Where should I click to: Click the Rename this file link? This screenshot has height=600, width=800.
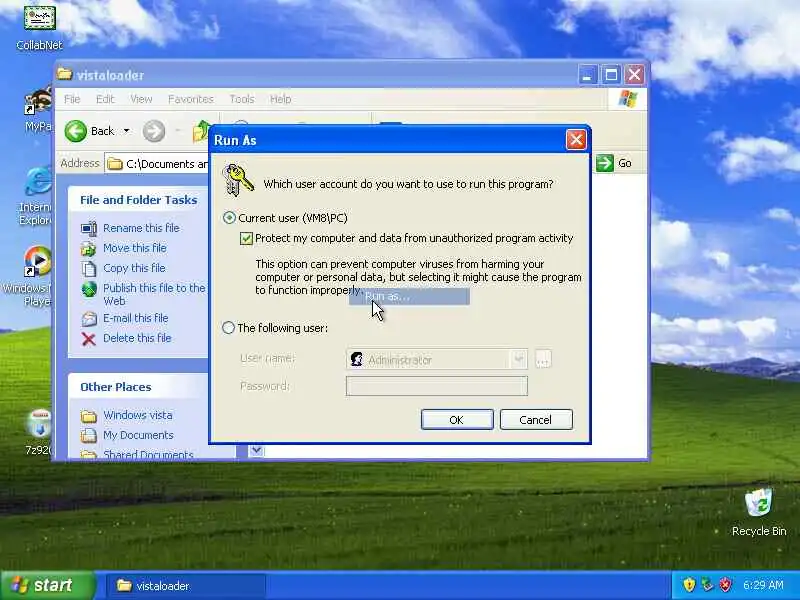click(141, 228)
